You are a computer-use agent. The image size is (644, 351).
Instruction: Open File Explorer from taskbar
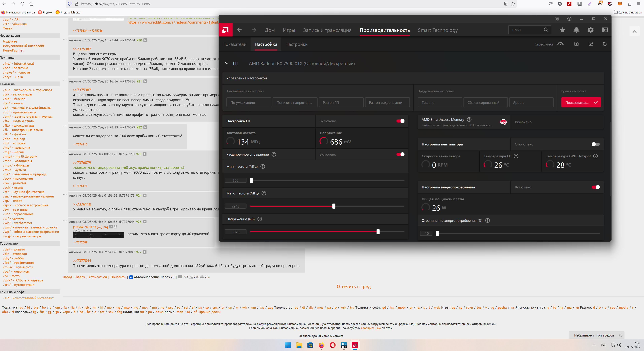299,345
